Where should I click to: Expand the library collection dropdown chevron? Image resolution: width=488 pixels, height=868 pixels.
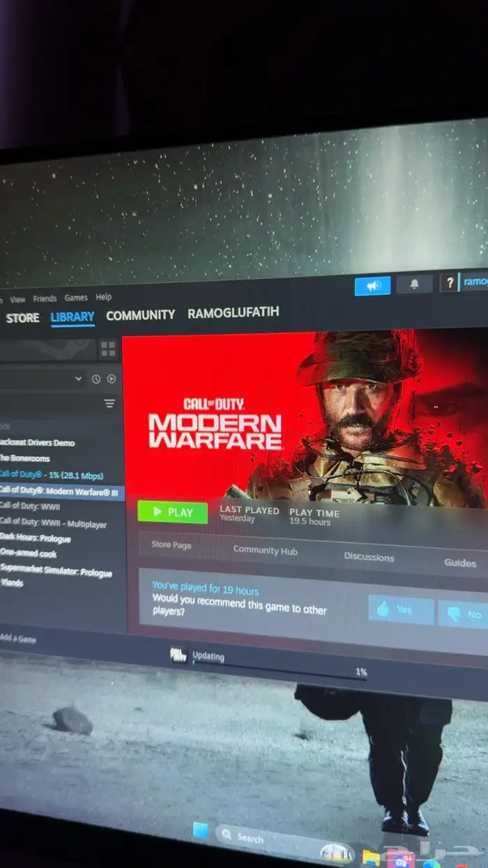coord(78,379)
